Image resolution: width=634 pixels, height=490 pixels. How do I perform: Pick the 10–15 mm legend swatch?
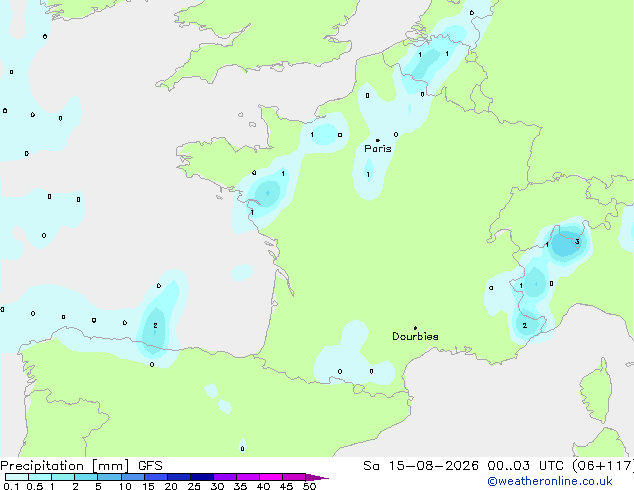pos(132,477)
